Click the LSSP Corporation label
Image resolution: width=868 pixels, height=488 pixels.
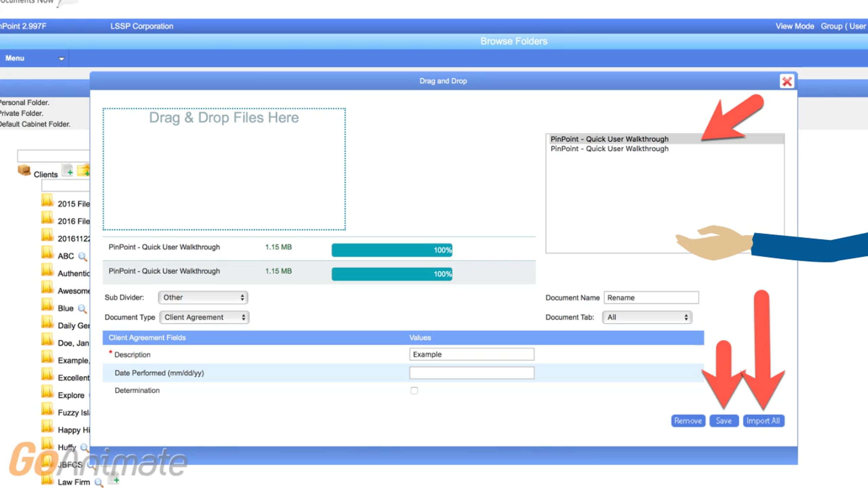(x=142, y=26)
